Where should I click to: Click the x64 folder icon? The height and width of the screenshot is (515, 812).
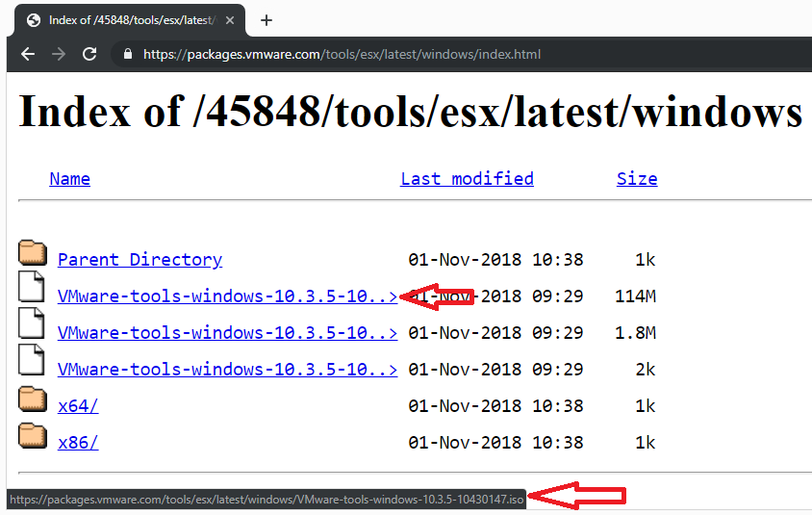tap(33, 399)
